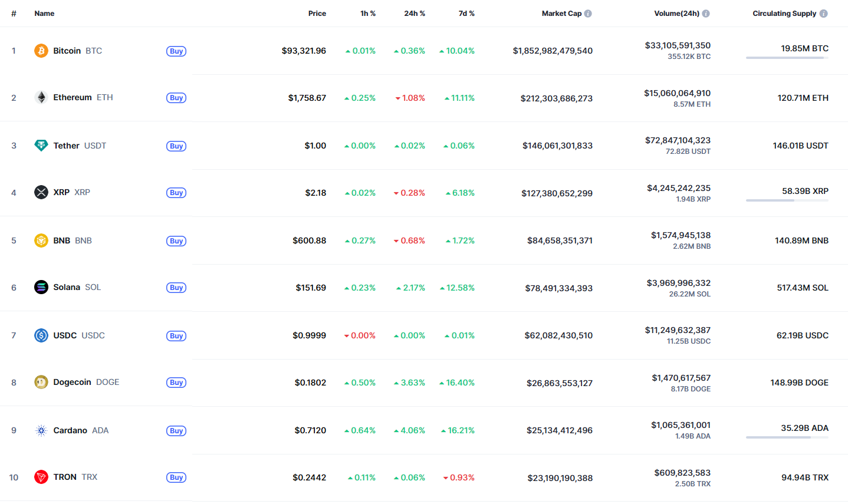848x504 pixels.
Task: Open the Market Cap info icon
Action: 588,14
